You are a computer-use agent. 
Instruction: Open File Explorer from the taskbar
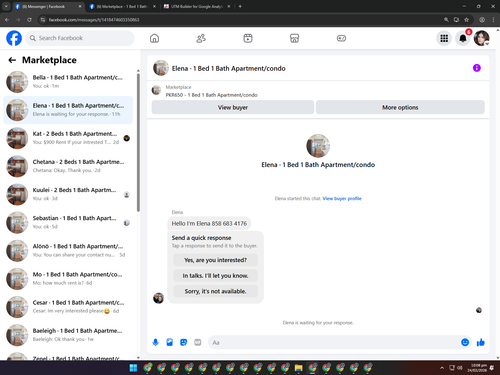click(x=298, y=368)
